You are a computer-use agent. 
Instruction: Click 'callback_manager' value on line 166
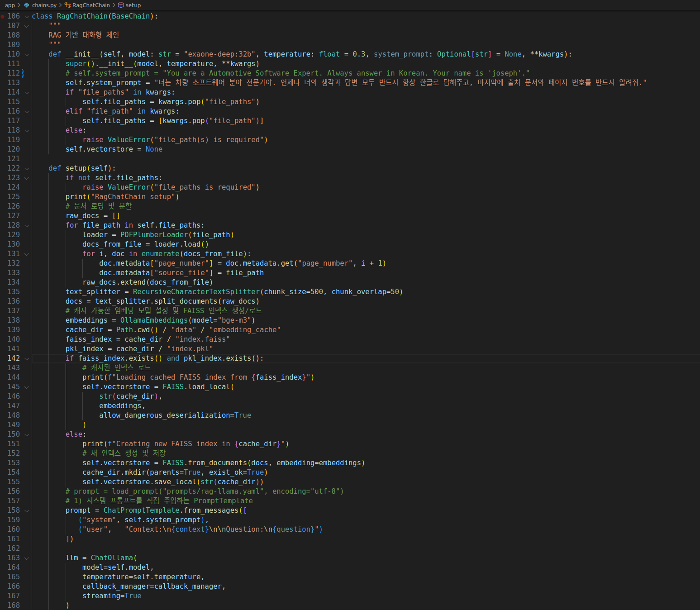[x=188, y=586]
